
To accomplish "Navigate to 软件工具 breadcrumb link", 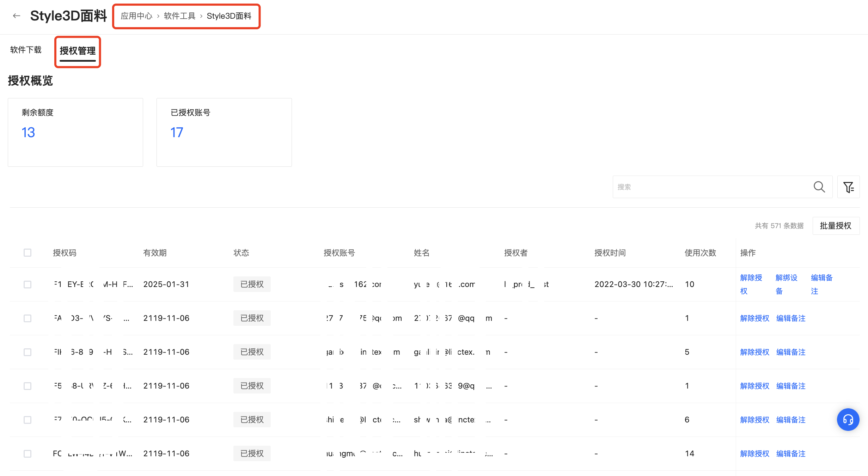I will click(x=179, y=16).
